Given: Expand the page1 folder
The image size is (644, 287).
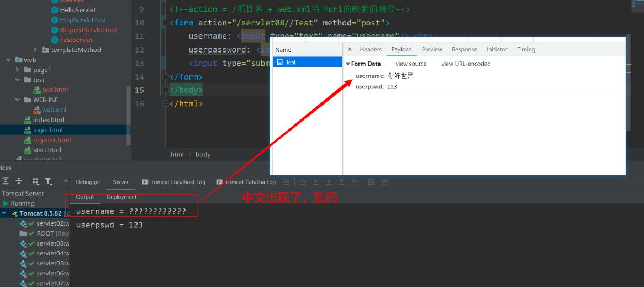Looking at the screenshot, I should (x=17, y=70).
